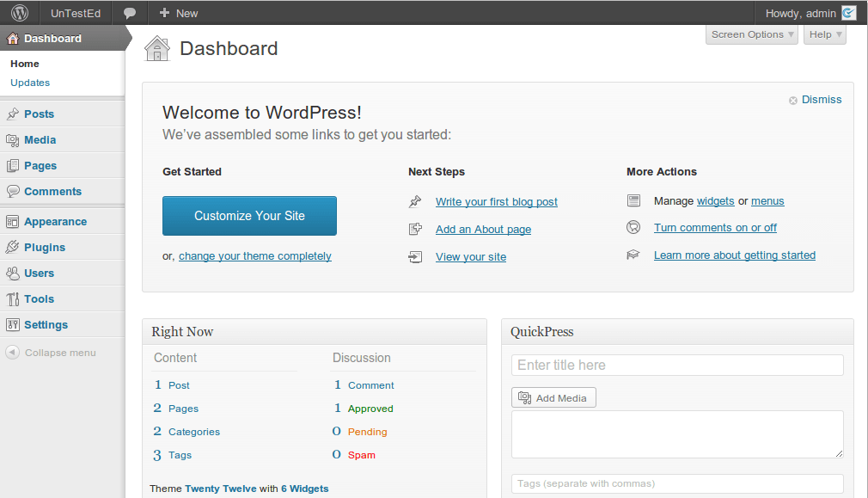868x498 pixels.
Task: Select Home under Dashboard
Action: click(x=25, y=64)
